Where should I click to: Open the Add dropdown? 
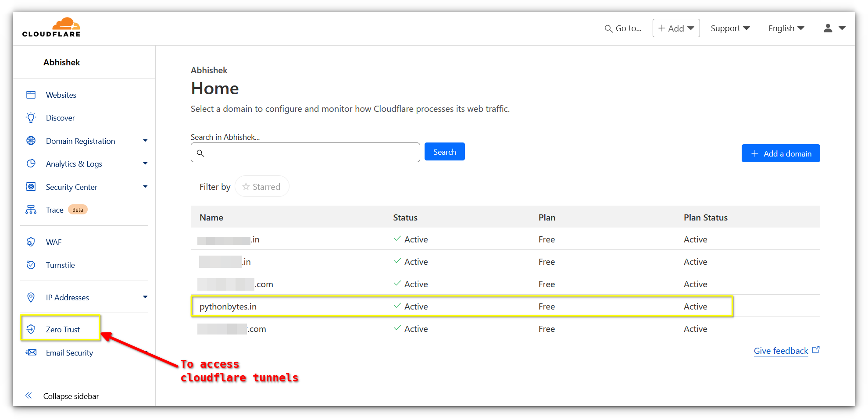tap(676, 28)
